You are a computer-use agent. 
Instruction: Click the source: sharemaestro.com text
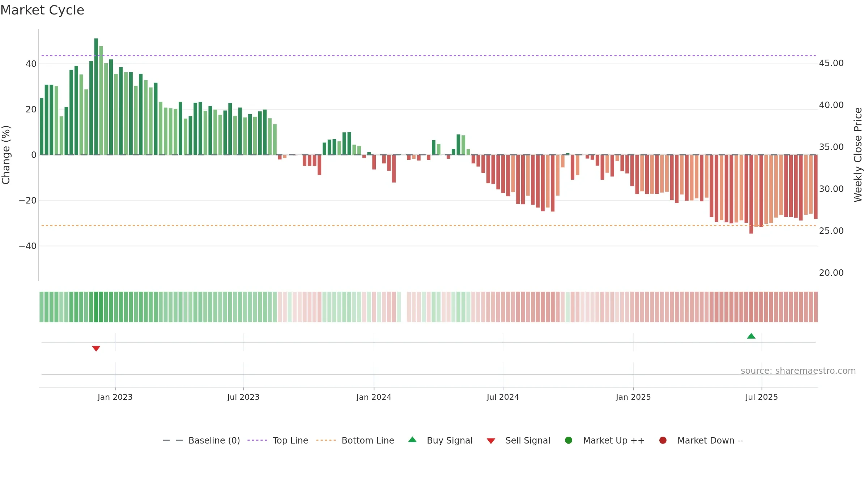click(798, 371)
